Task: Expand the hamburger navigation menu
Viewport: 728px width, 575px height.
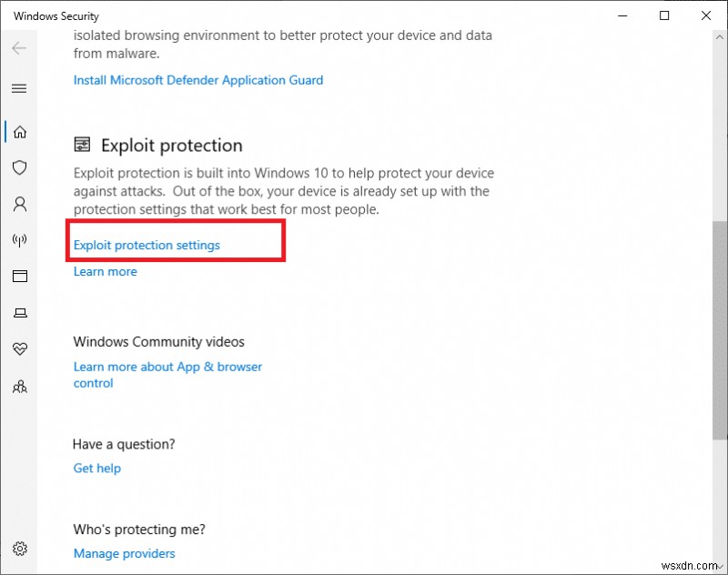Action: (19, 88)
